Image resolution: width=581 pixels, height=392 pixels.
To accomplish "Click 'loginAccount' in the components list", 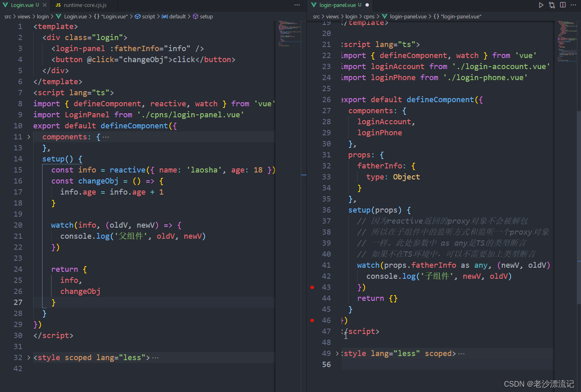I will (384, 122).
